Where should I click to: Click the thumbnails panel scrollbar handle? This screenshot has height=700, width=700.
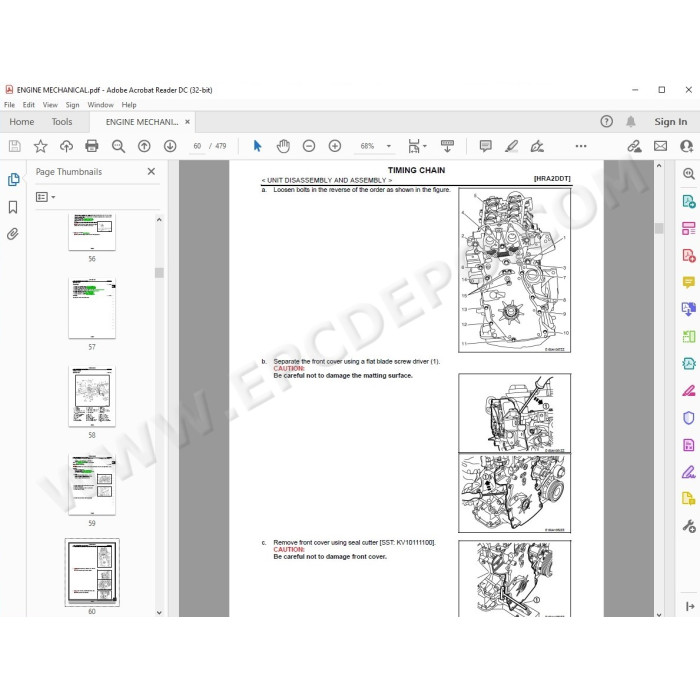159,273
